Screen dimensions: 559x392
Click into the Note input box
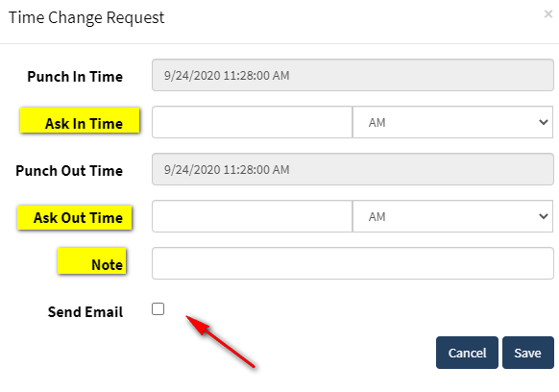click(352, 263)
